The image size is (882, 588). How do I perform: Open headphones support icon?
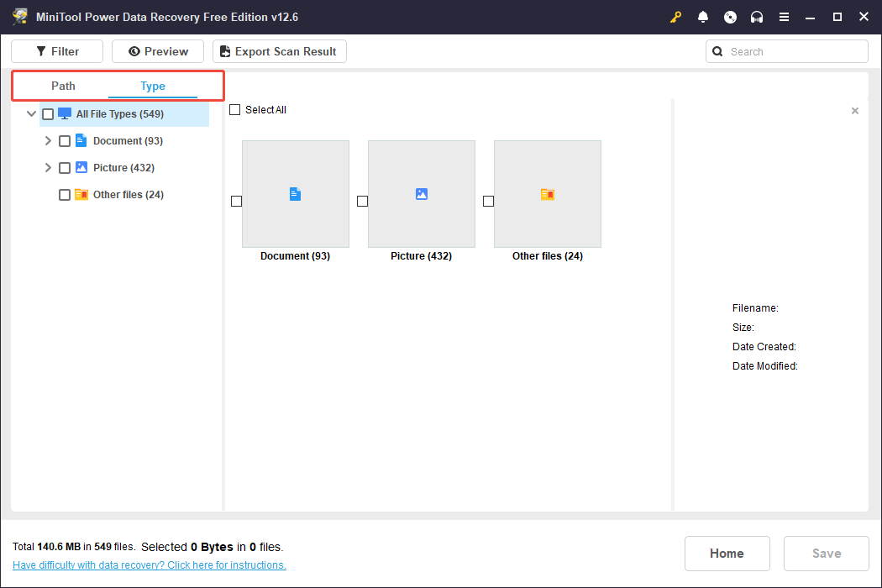pyautogui.click(x=757, y=17)
